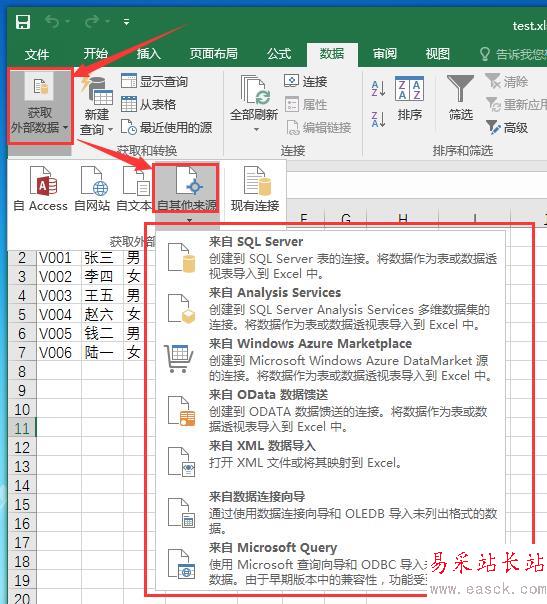
Task: Click the Save icon in quick access toolbar
Action: [x=23, y=22]
